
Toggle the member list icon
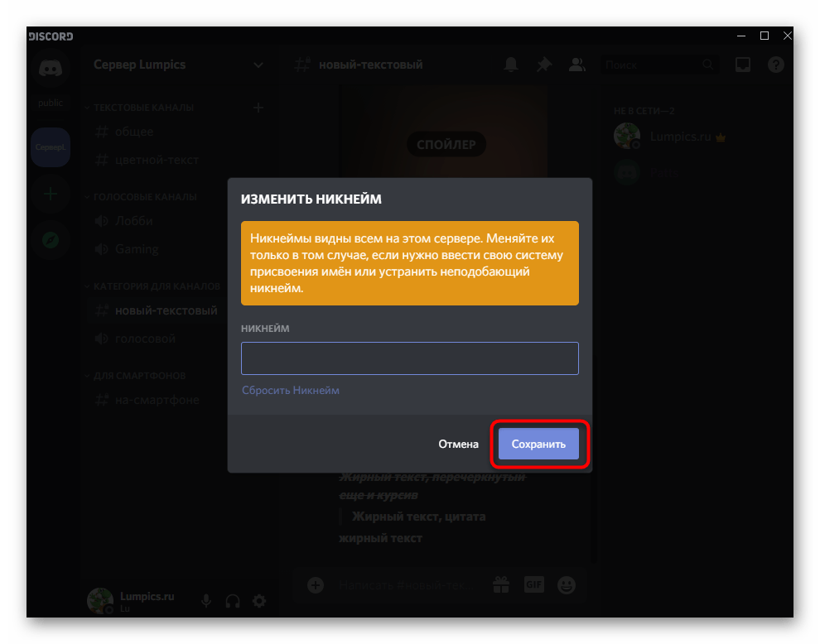pyautogui.click(x=576, y=65)
